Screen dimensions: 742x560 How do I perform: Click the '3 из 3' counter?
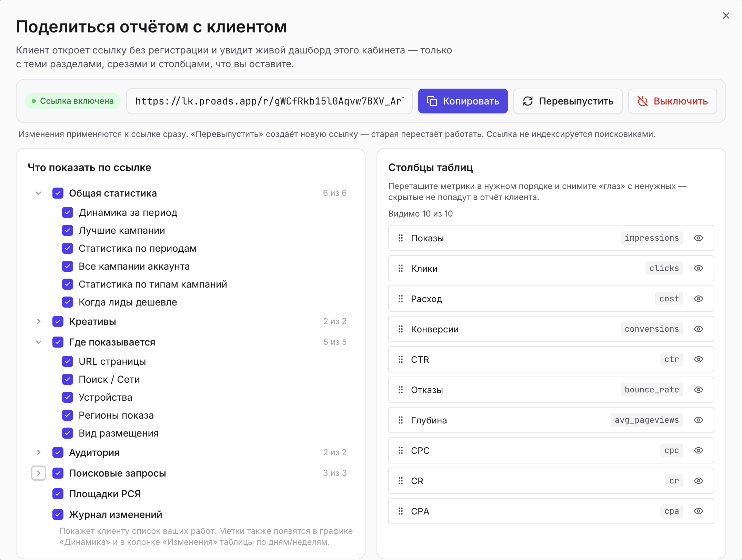click(335, 473)
